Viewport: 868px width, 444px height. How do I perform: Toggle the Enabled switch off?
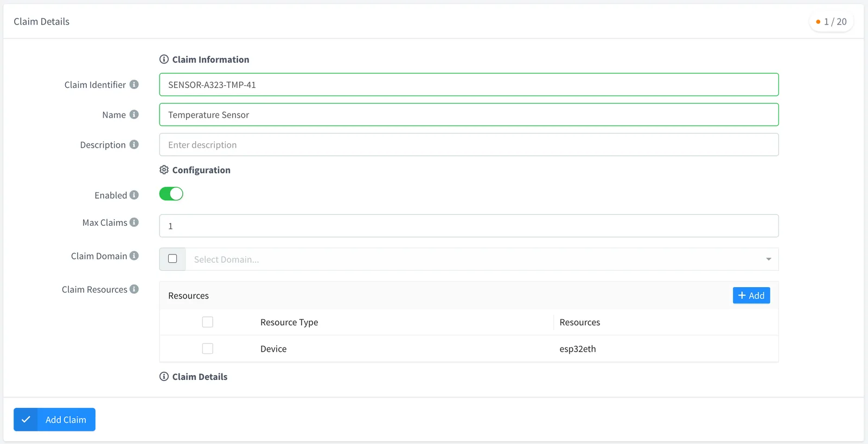(171, 194)
